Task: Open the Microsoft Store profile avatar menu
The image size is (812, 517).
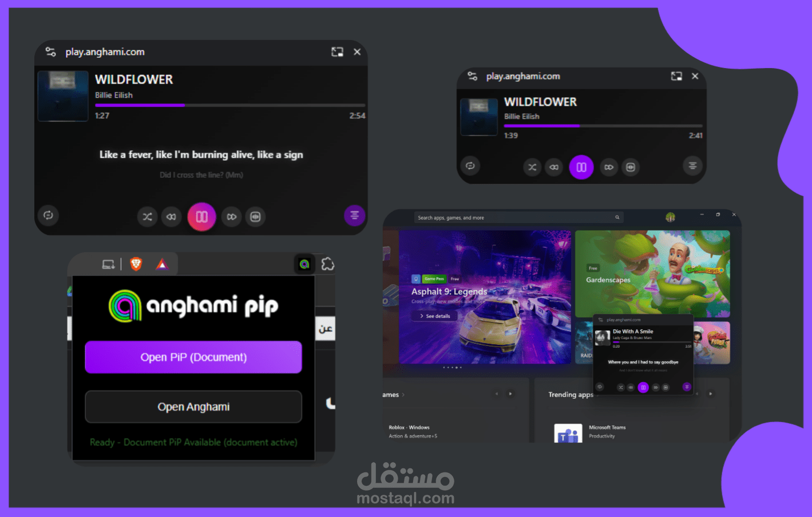Action: 670,217
